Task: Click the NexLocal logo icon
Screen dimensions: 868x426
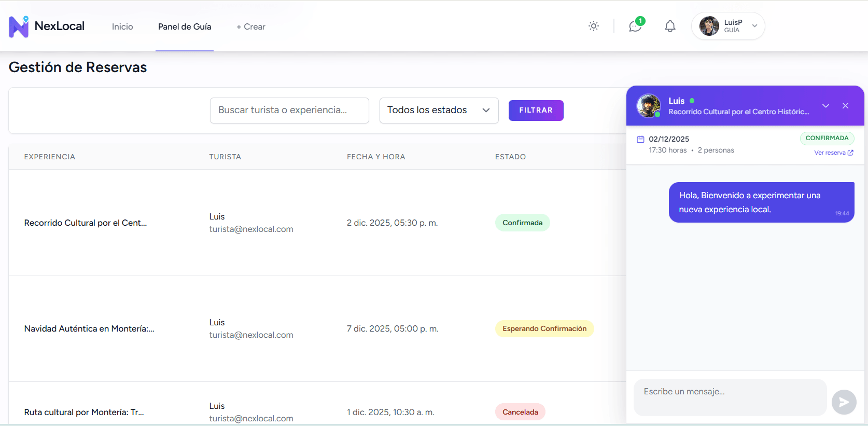Action: pos(19,26)
